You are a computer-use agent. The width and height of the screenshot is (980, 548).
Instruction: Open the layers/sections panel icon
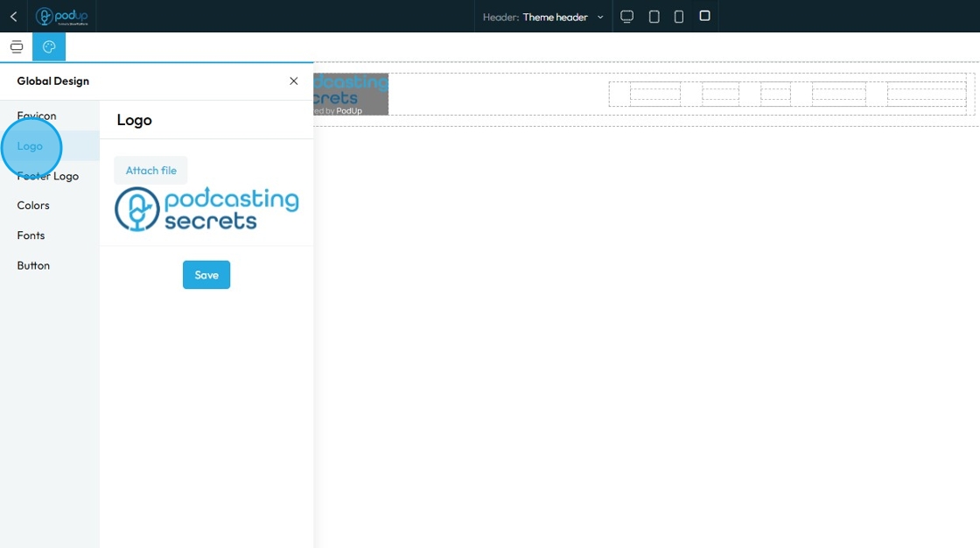tap(17, 46)
